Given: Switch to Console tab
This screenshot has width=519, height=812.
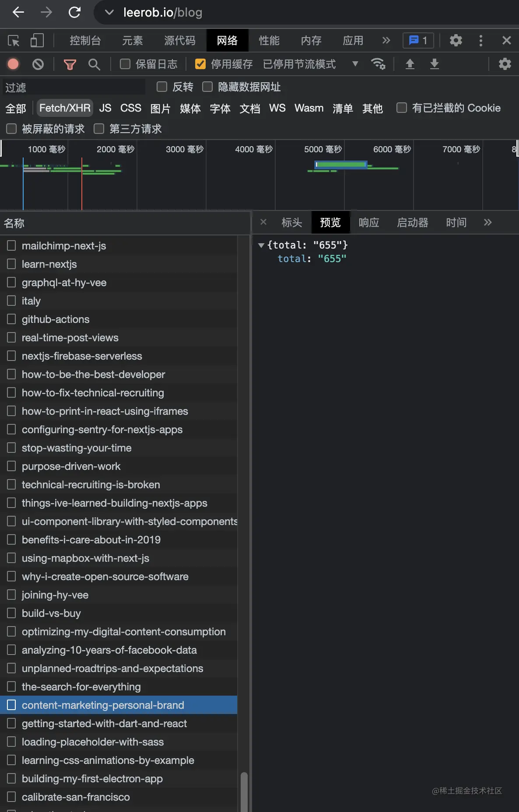Looking at the screenshot, I should tap(85, 41).
